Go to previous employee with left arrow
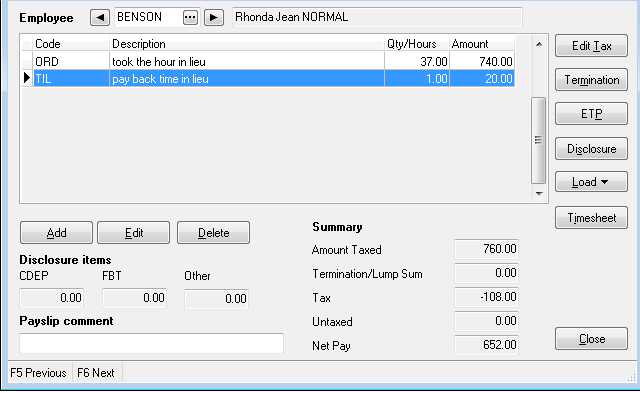Screen dimensions: 640x393 tap(100, 18)
